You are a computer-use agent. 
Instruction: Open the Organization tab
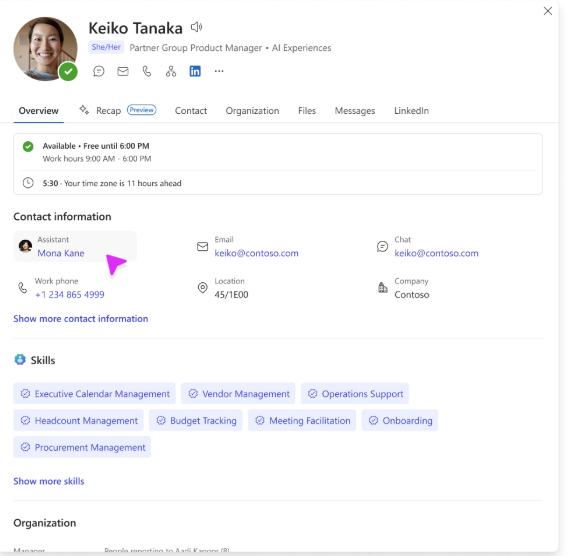click(252, 111)
